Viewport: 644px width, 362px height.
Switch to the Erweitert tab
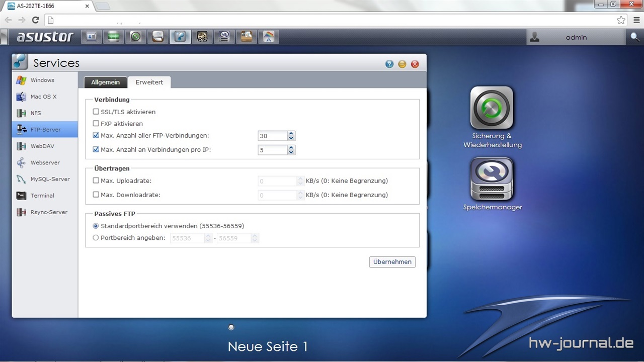149,82
